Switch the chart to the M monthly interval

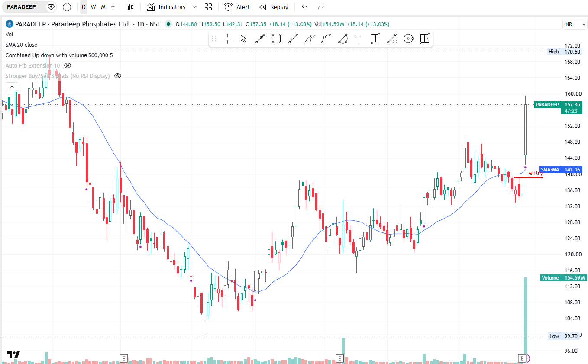[x=103, y=7]
